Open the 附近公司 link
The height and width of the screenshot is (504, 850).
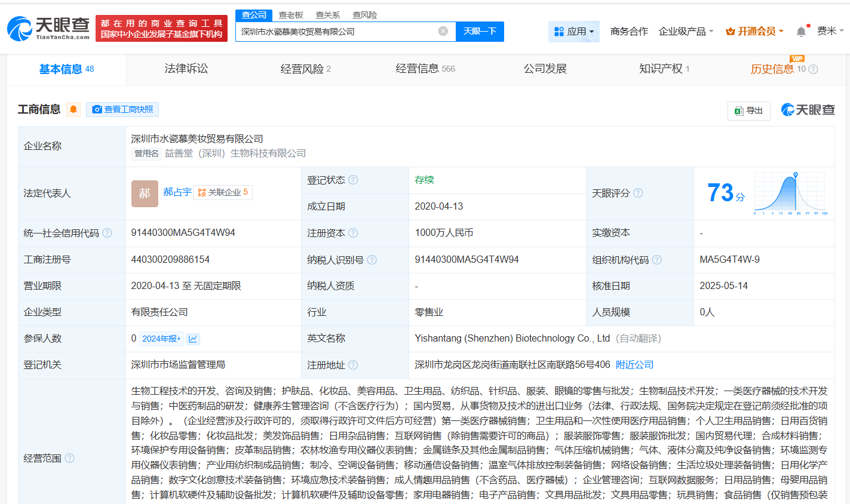[x=634, y=365]
